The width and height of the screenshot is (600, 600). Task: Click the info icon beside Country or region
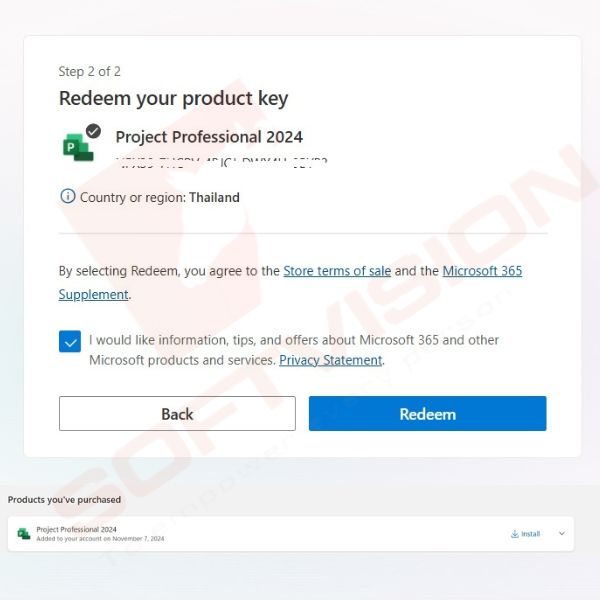[x=68, y=196]
